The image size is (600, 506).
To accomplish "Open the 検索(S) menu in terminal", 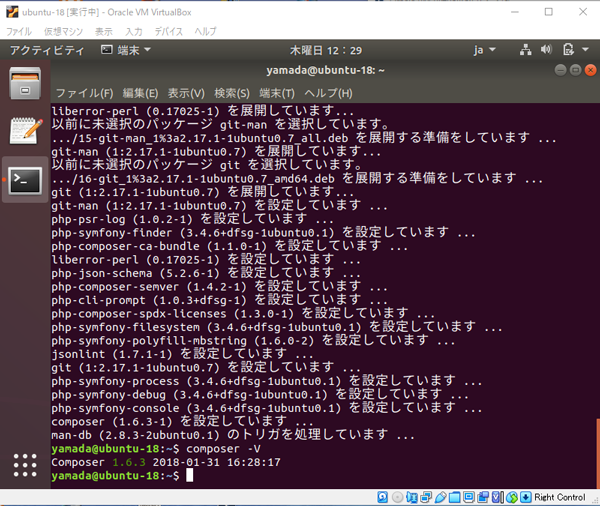I will coord(232,93).
